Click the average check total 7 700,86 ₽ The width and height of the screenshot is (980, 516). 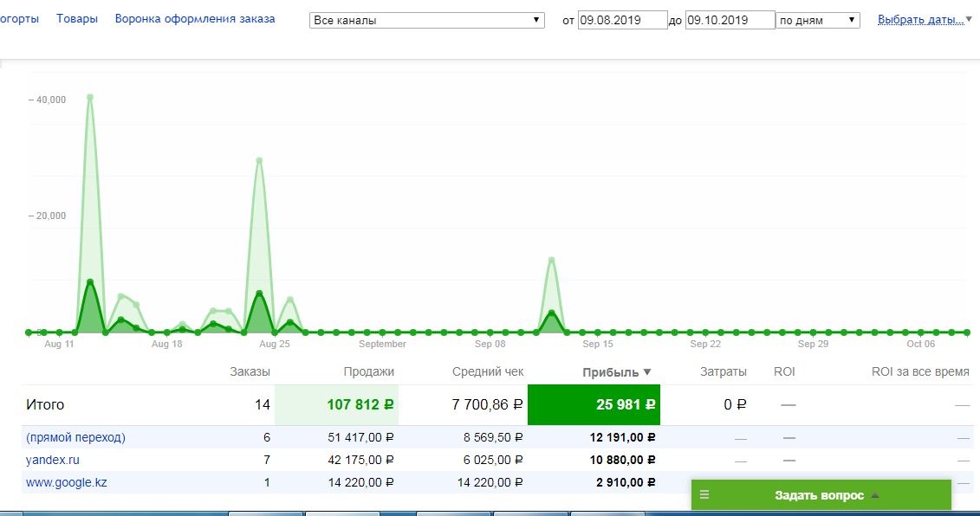(487, 405)
